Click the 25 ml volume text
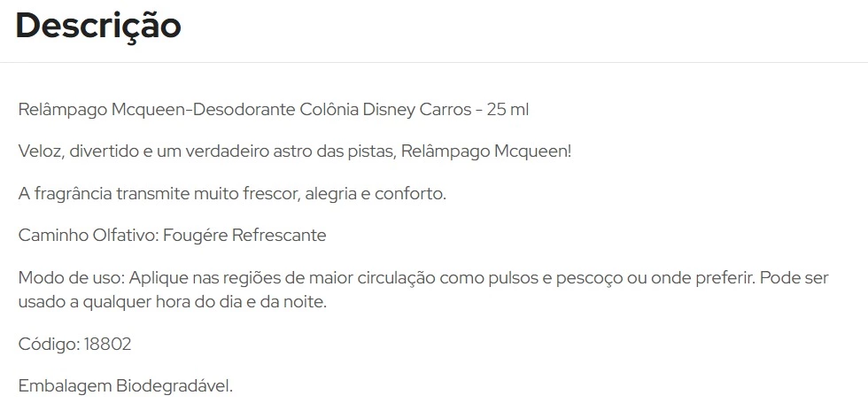The width and height of the screenshot is (868, 411). point(508,110)
